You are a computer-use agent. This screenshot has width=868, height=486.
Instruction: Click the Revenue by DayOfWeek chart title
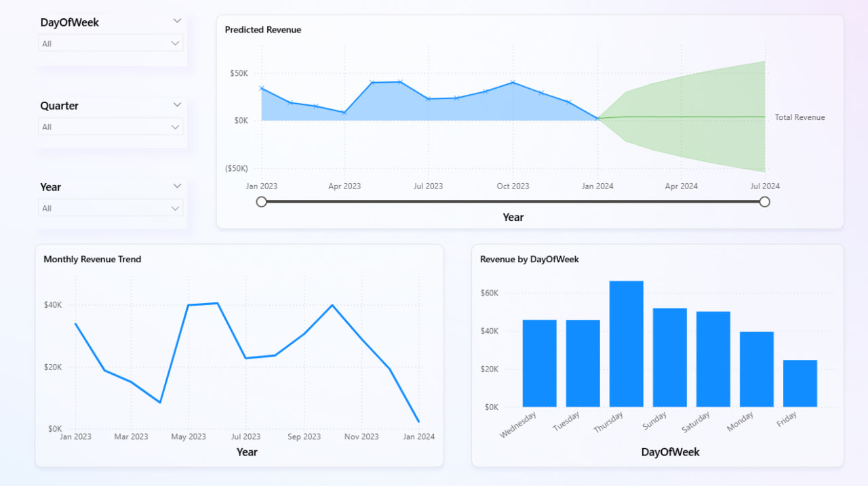click(x=529, y=259)
